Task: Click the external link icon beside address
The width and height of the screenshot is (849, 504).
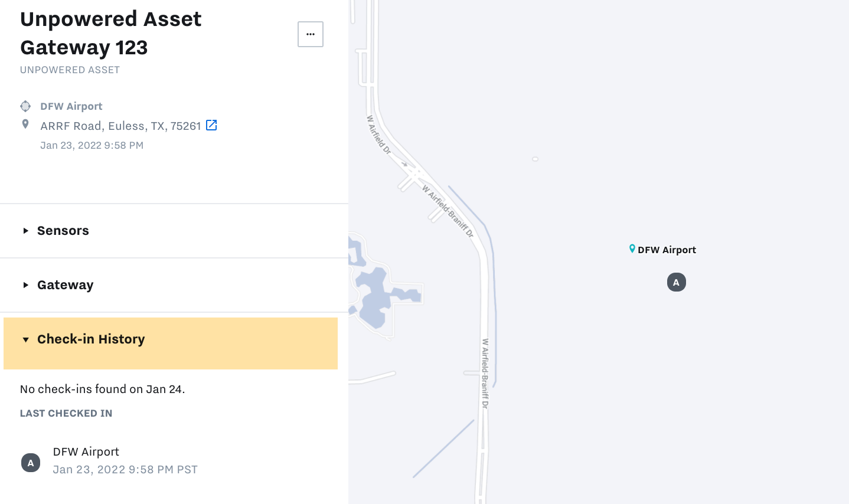Action: (211, 125)
